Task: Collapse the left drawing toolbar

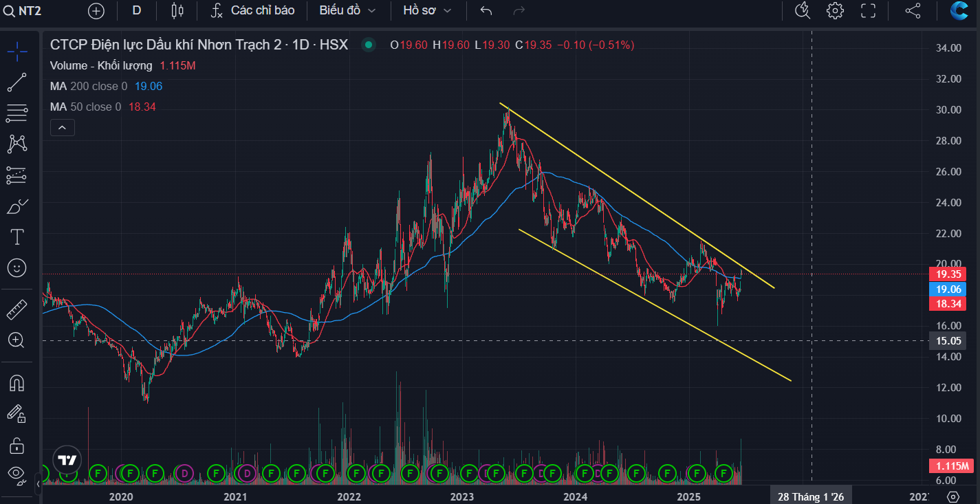Action: point(38,485)
